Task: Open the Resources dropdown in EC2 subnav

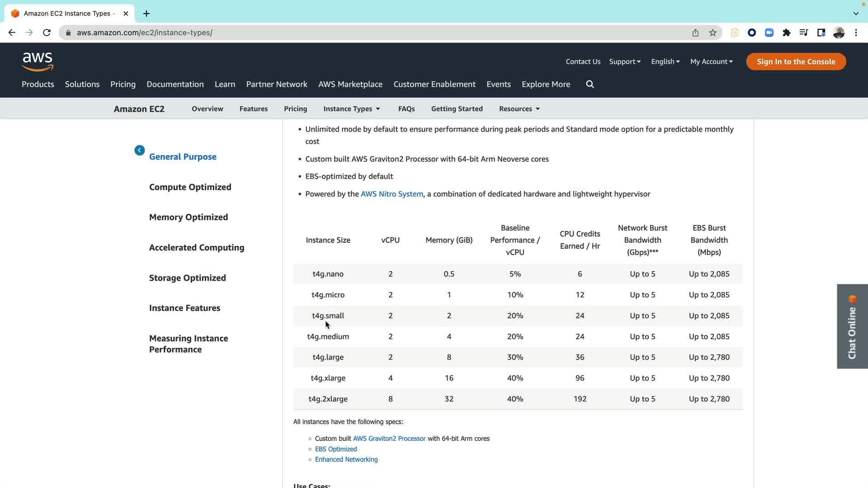Action: click(x=519, y=109)
